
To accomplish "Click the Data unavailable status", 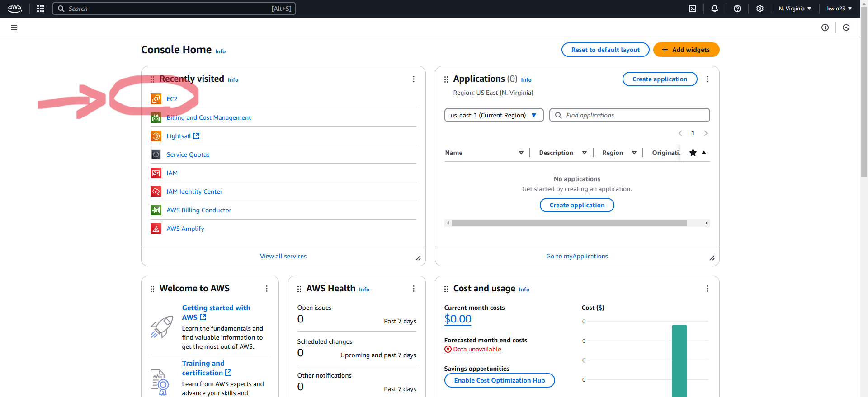I will pos(473,349).
